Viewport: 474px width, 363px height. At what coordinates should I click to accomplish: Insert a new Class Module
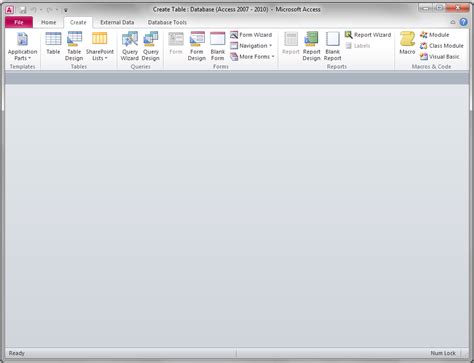point(442,46)
